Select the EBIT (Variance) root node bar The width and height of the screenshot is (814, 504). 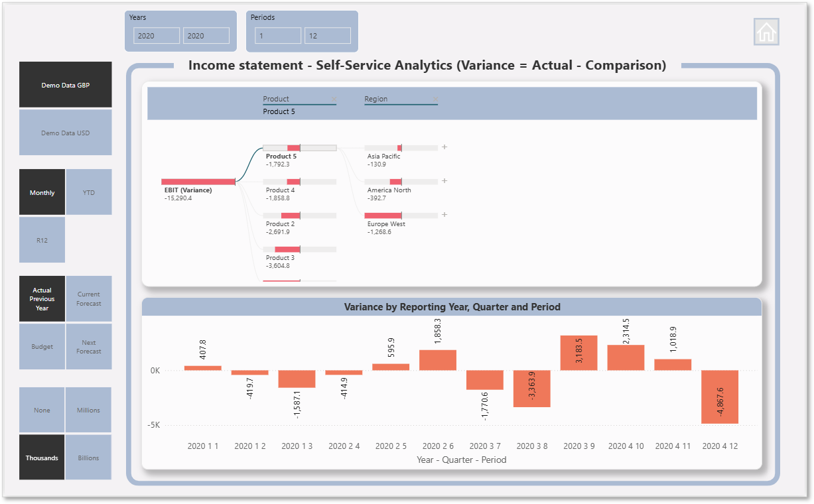(x=198, y=182)
